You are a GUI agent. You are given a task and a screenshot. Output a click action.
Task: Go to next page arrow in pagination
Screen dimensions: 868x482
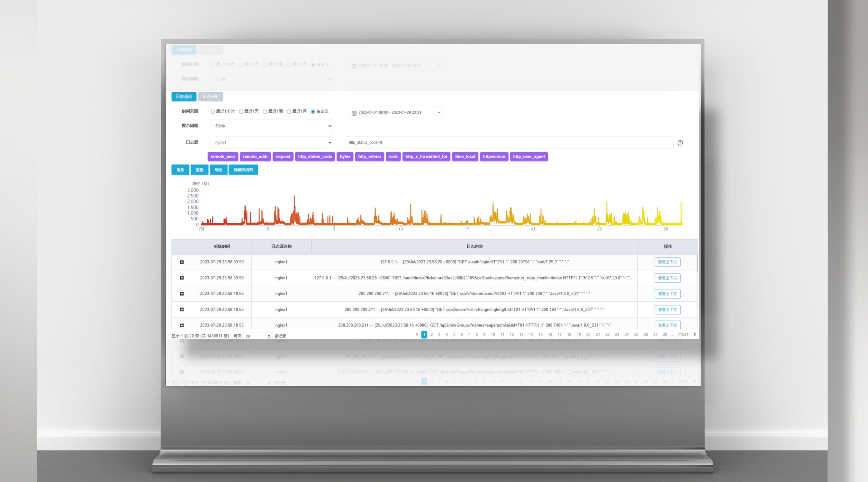pyautogui.click(x=694, y=335)
